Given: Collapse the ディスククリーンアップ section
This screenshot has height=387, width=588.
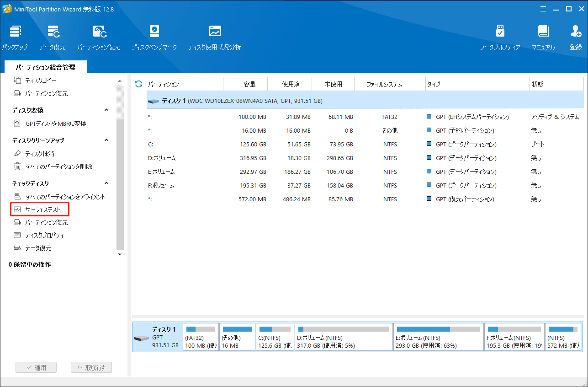Looking at the screenshot, I should [106, 140].
